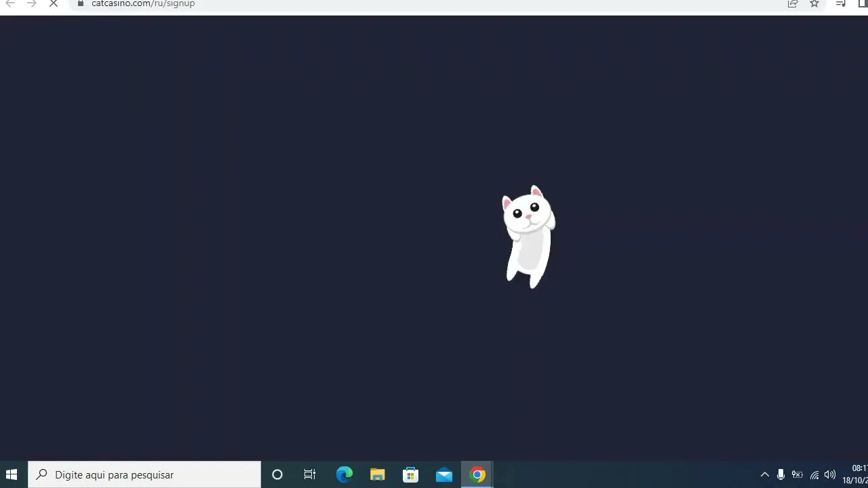This screenshot has height=488, width=868.
Task: Bookmark this page with the star
Action: pos(814,4)
